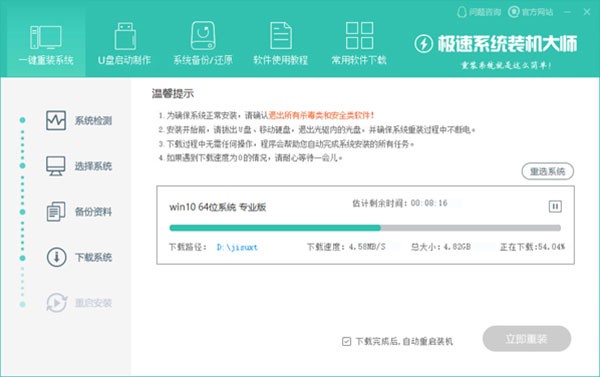Click the 极速系统装机大师 title text
Screen dimensions: 600x377
[x=507, y=44]
